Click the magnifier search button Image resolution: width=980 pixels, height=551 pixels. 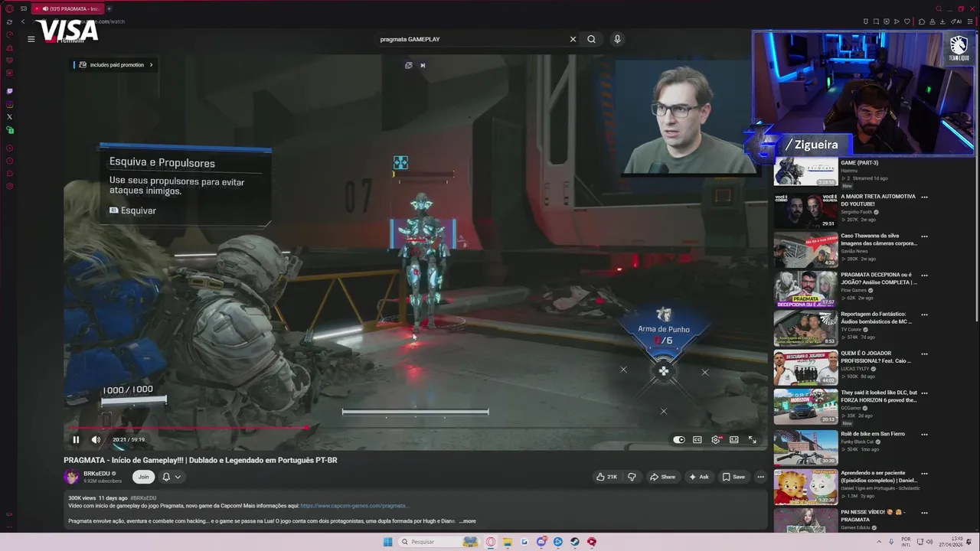click(x=591, y=39)
